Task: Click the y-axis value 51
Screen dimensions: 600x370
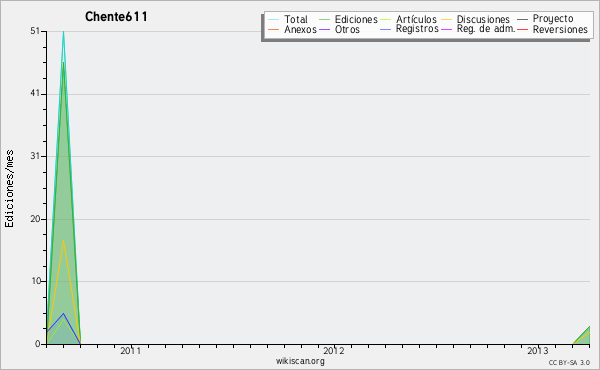Action: [35, 31]
